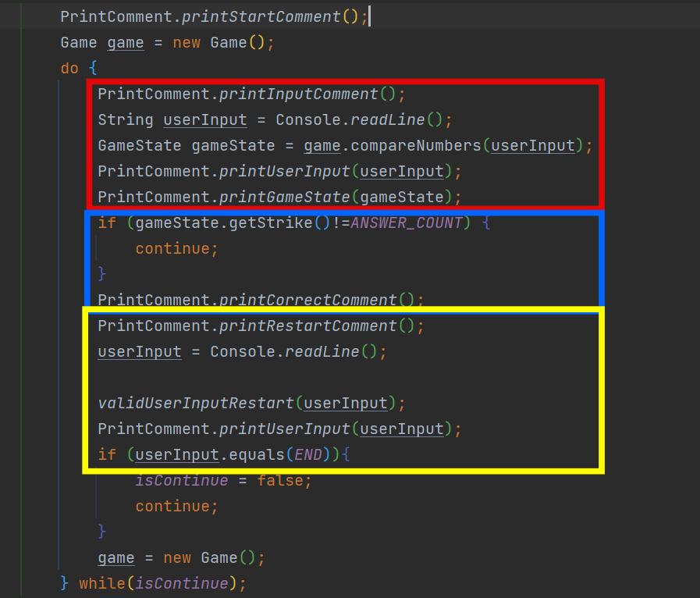Click getStrike method call

271,222
